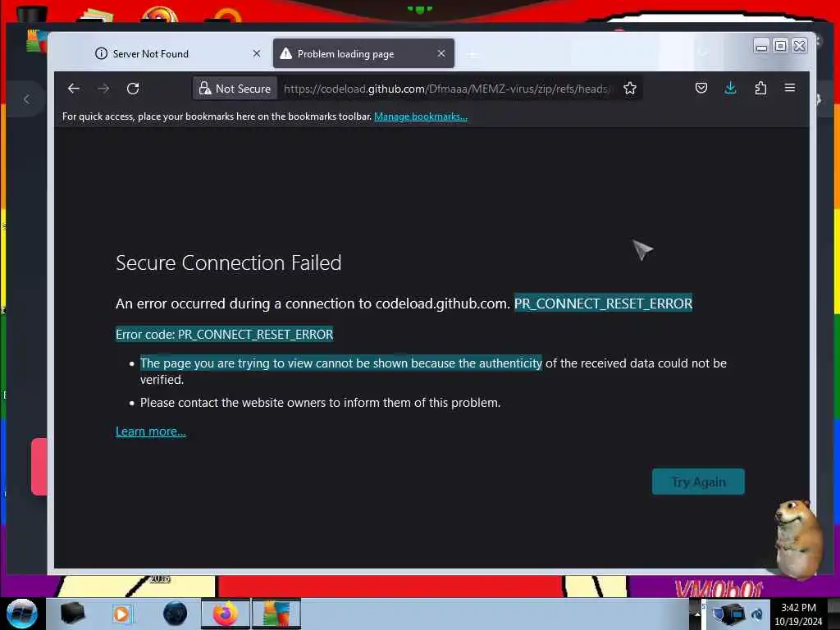Viewport: 840px width, 630px height.
Task: Launch the media player taskbar icon
Action: tap(122, 614)
